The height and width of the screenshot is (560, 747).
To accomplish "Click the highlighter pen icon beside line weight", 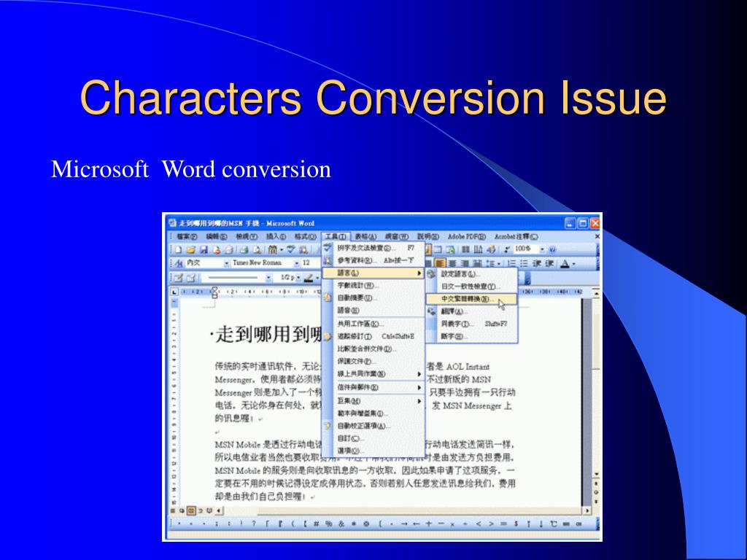I will [x=309, y=278].
